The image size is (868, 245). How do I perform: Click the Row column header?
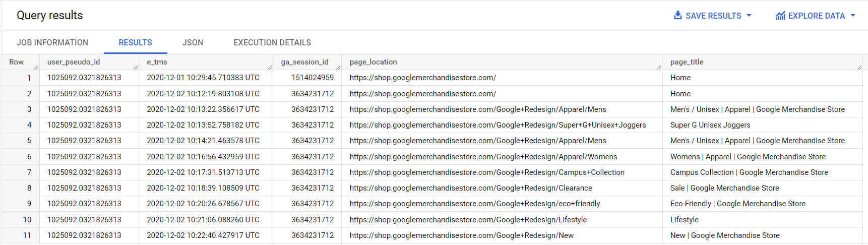[x=16, y=62]
